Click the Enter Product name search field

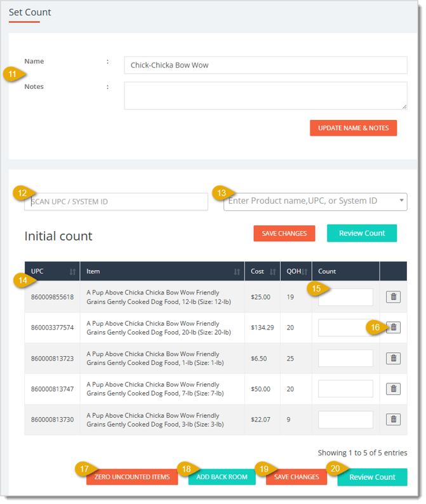(316, 201)
